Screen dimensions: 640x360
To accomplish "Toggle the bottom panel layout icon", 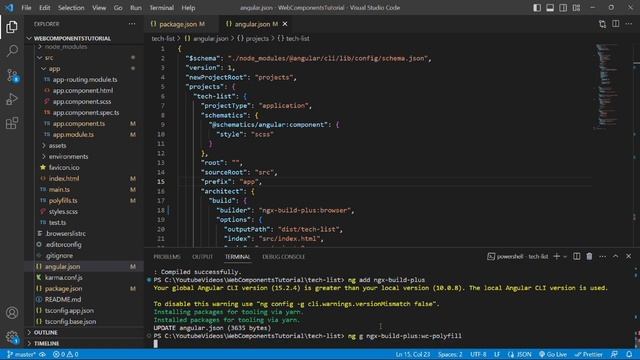I will pyautogui.click(x=550, y=8).
